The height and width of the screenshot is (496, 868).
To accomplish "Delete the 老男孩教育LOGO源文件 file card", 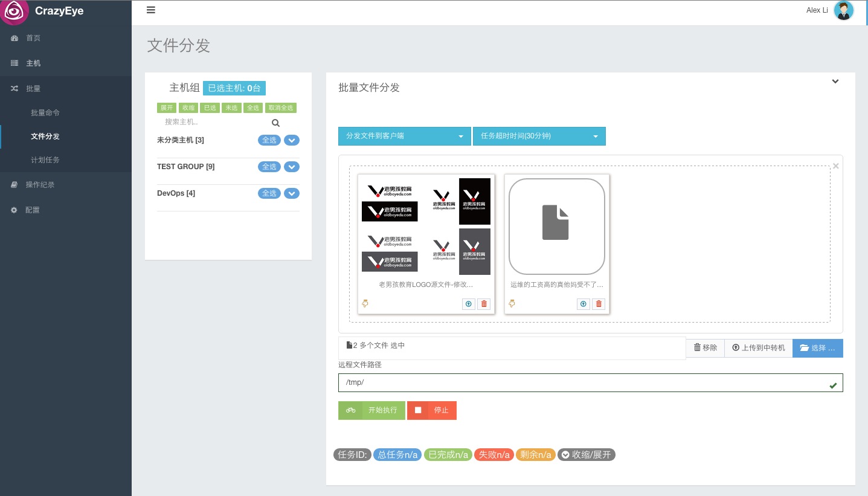I will click(x=484, y=304).
